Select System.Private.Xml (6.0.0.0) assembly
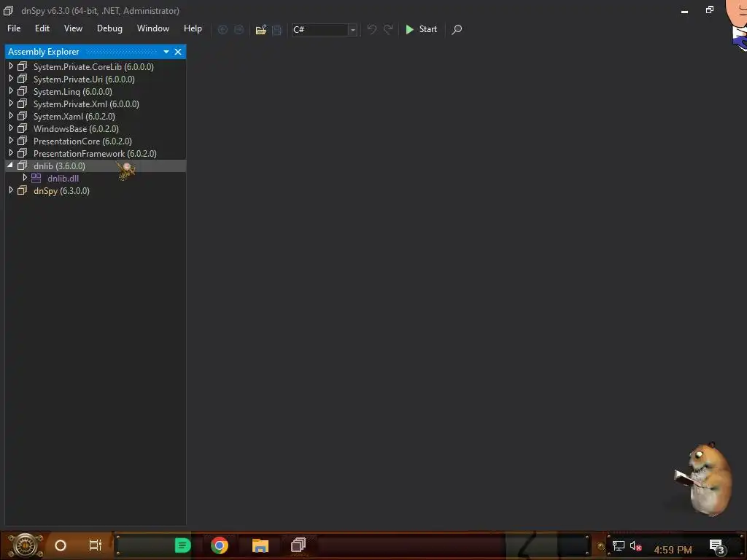The image size is (747, 560). click(x=86, y=104)
